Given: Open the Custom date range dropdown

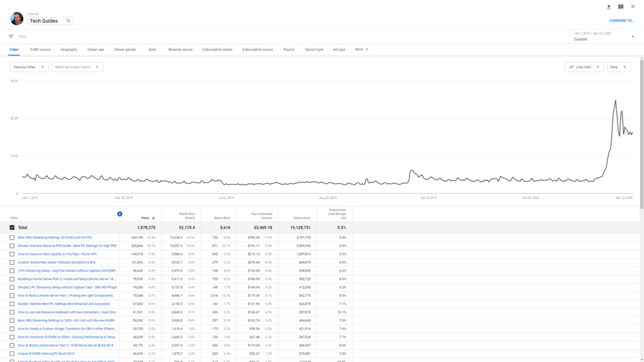Looking at the screenshot, I should pos(604,36).
